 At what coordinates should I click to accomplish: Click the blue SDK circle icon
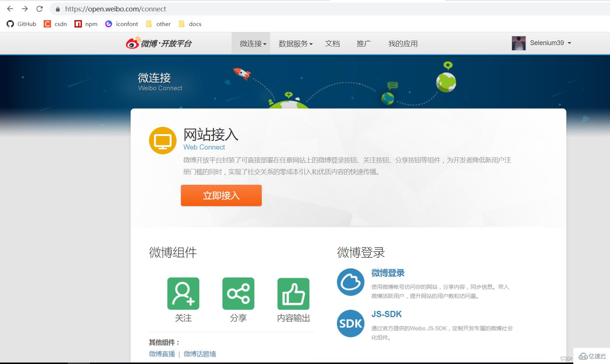pyautogui.click(x=351, y=323)
